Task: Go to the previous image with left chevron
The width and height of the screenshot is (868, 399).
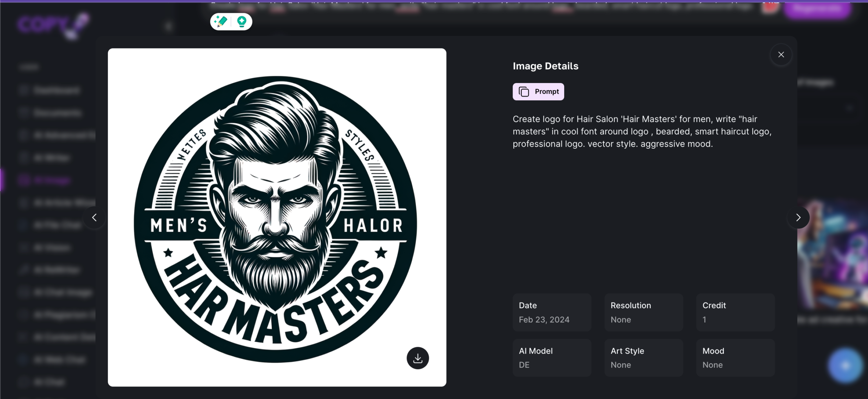Action: (94, 217)
